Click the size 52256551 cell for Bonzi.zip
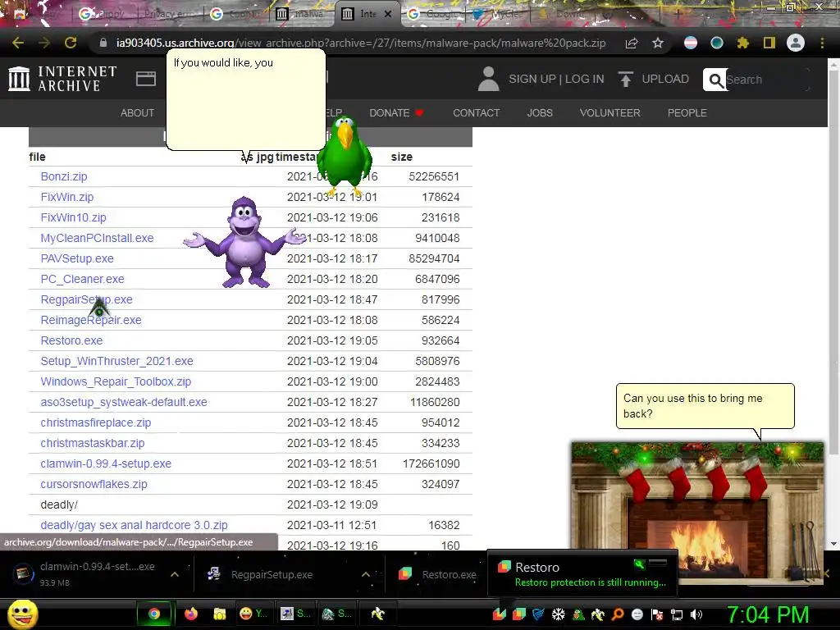This screenshot has width=840, height=630. [434, 177]
